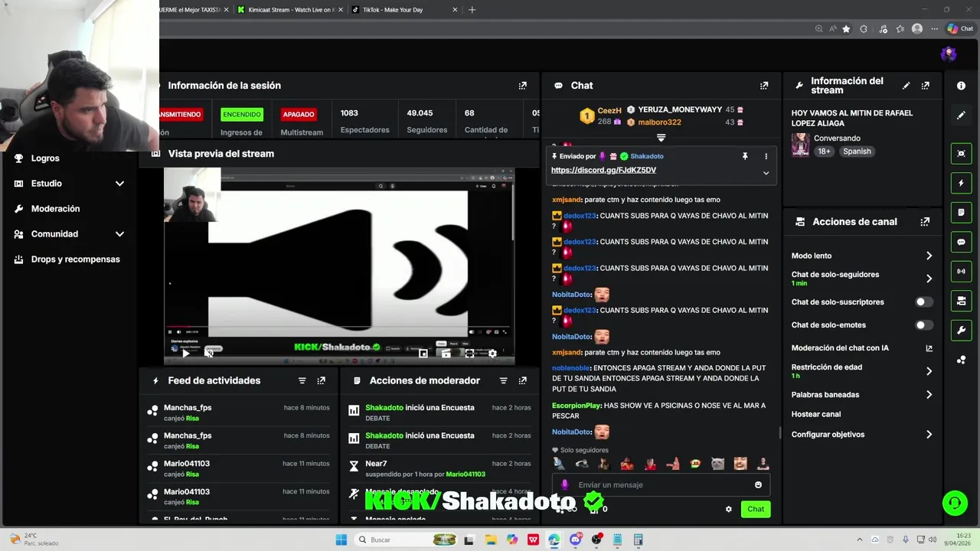The image size is (980, 551).
Task: Click the stream category thumbnail Conversando
Action: pos(800,145)
